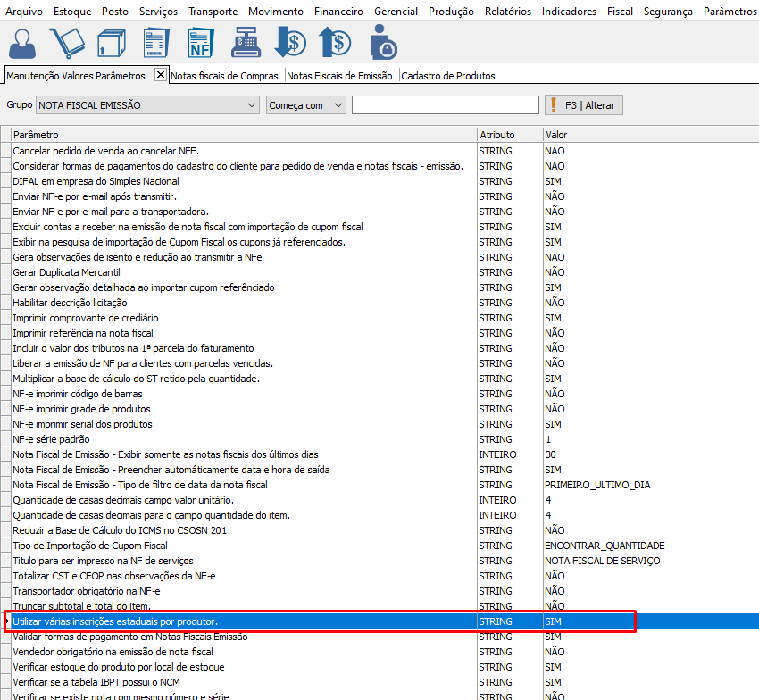Close the Manutenção Valores Parâmetros tab
The image size is (759, 700).
tap(161, 75)
